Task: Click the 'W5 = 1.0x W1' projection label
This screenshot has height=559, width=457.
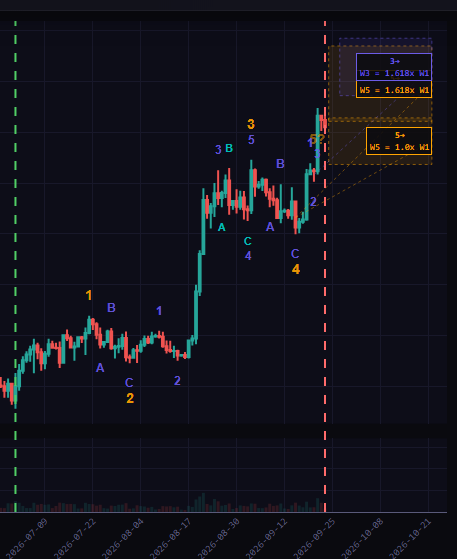Action: tap(399, 147)
